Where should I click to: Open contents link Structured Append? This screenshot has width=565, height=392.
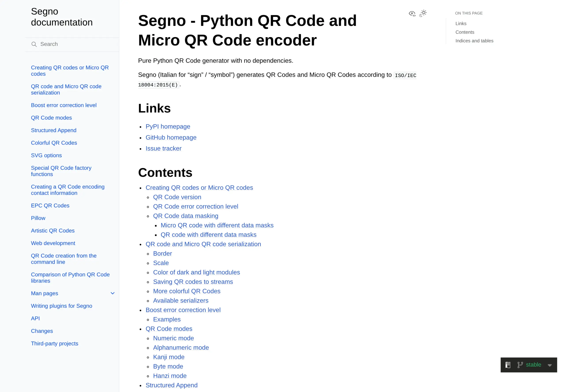171,385
